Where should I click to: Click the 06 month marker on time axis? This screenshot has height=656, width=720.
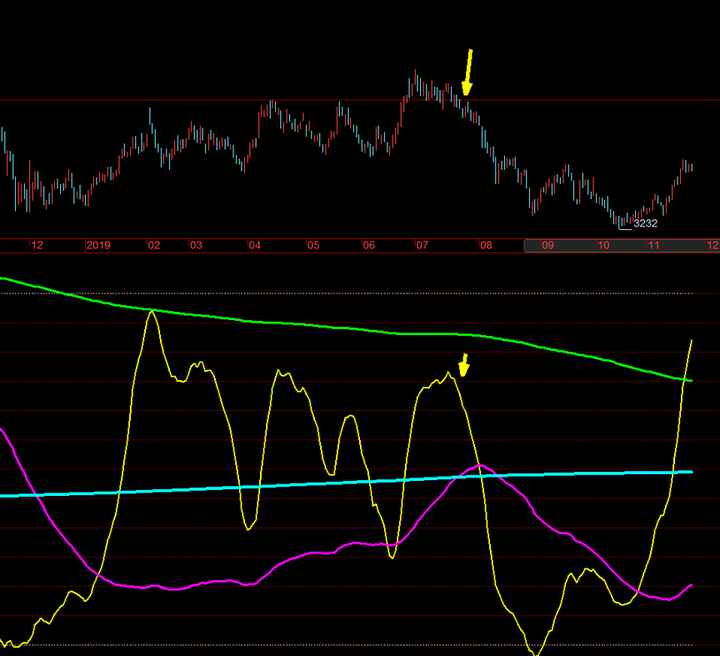click(369, 245)
